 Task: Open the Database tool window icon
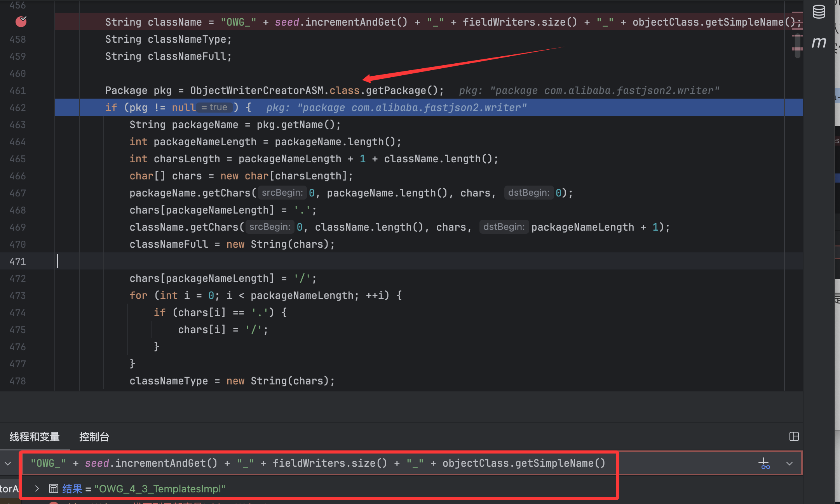819,12
